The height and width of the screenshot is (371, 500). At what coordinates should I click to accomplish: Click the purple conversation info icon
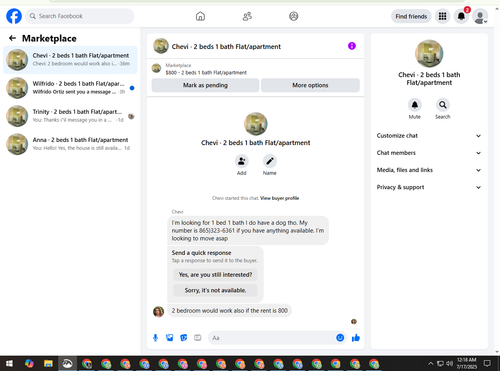tap(352, 46)
